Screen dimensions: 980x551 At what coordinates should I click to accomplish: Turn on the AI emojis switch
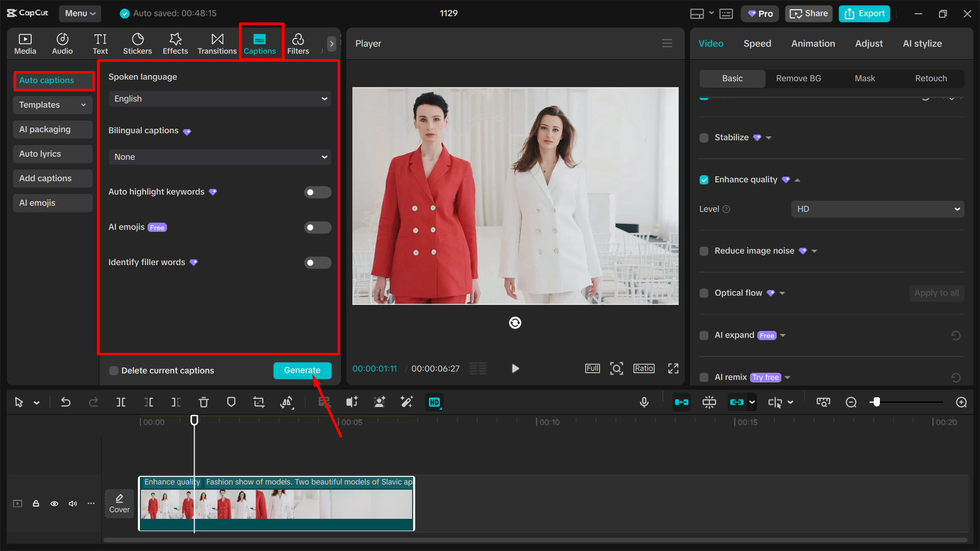(317, 227)
